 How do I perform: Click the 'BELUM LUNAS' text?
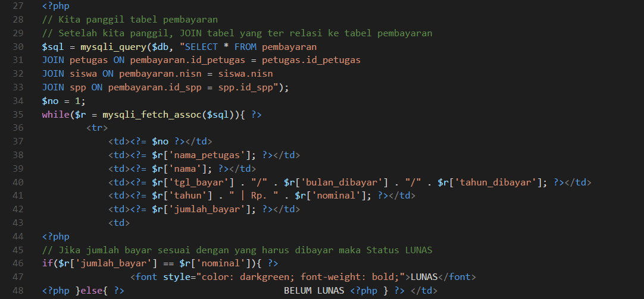click(x=314, y=291)
